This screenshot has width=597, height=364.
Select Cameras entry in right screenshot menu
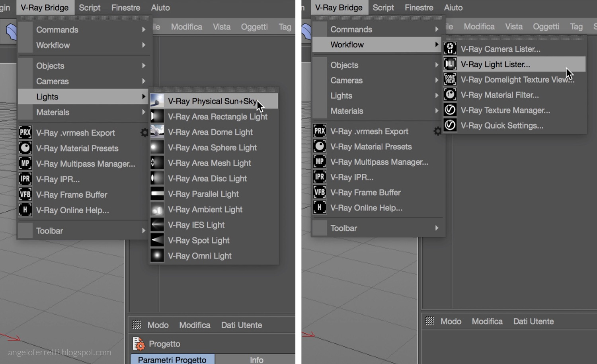378,80
